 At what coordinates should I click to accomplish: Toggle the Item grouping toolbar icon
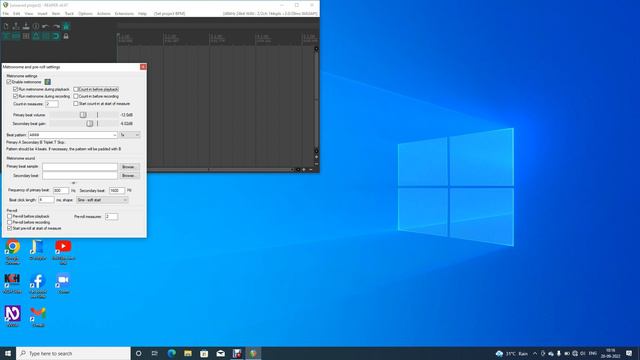[x=16, y=36]
